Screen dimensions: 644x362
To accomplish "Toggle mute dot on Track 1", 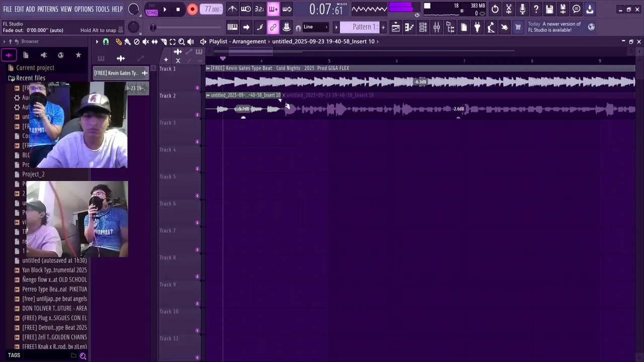I will coord(197,88).
